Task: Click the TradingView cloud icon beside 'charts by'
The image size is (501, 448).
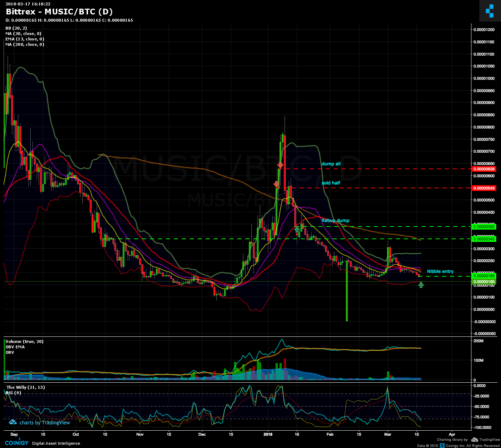Action: (13, 422)
